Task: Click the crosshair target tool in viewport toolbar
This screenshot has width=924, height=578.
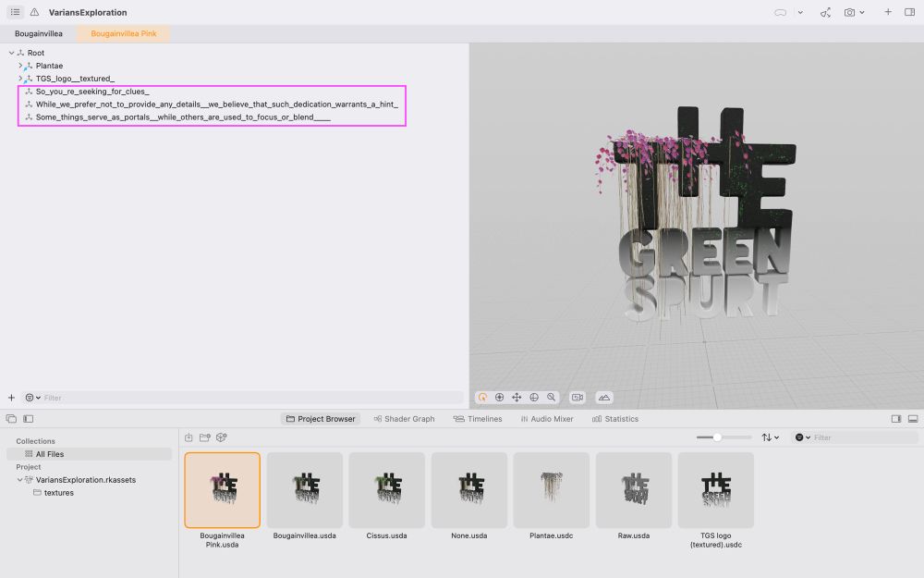Action: tap(500, 398)
